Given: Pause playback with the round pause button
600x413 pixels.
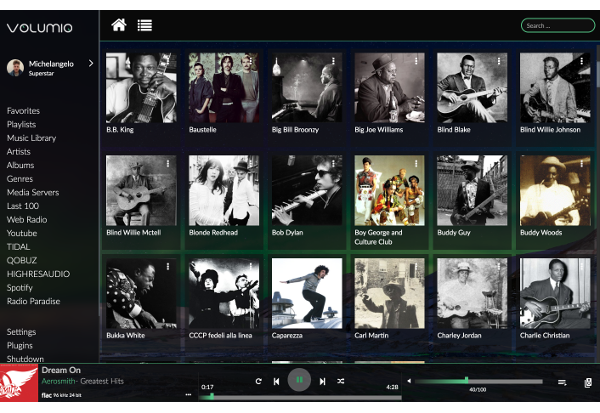Looking at the screenshot, I should point(298,381).
